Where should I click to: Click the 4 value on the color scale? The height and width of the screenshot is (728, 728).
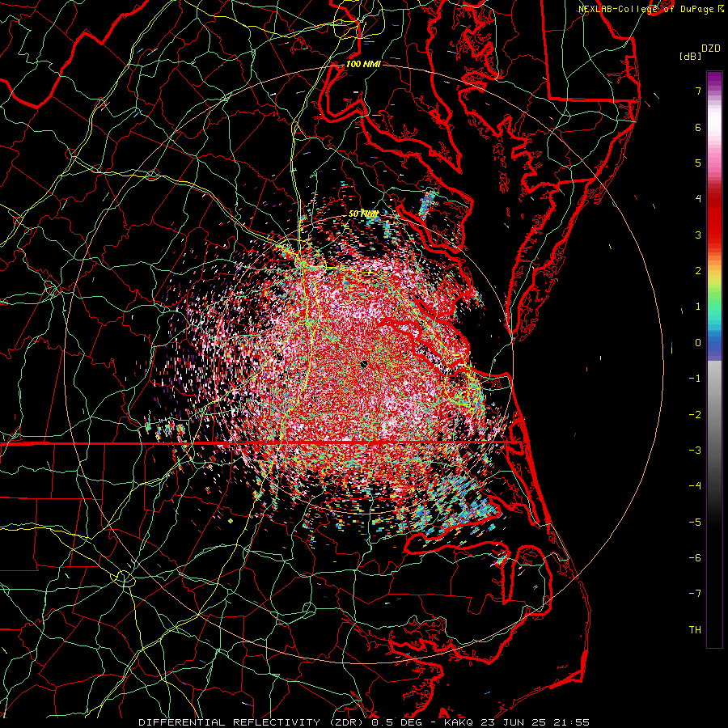click(698, 199)
